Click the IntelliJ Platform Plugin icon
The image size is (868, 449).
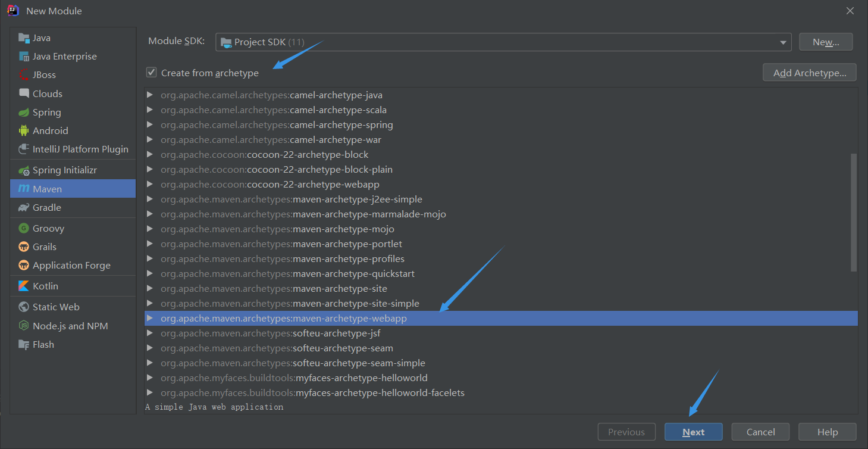pyautogui.click(x=24, y=149)
